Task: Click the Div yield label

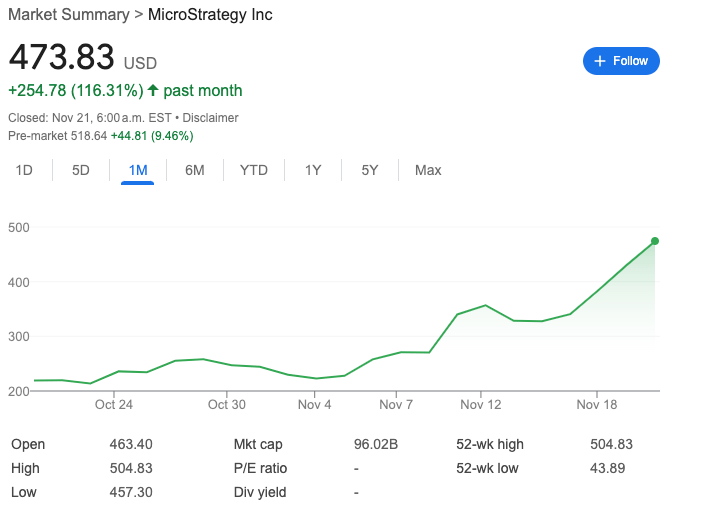Action: click(260, 492)
